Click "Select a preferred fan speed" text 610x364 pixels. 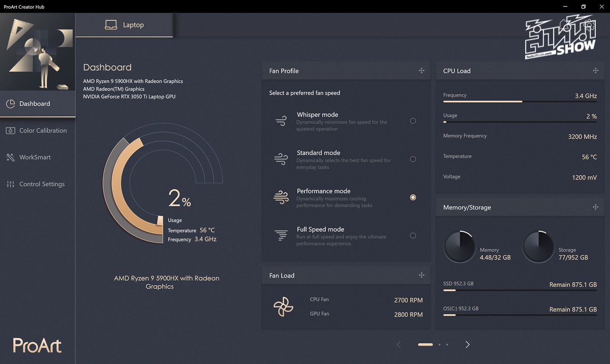tap(304, 93)
